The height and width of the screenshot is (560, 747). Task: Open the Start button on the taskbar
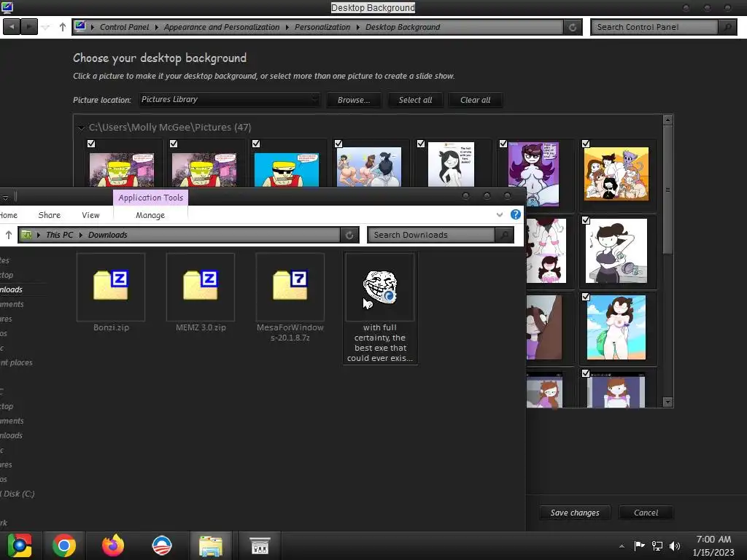(20, 545)
